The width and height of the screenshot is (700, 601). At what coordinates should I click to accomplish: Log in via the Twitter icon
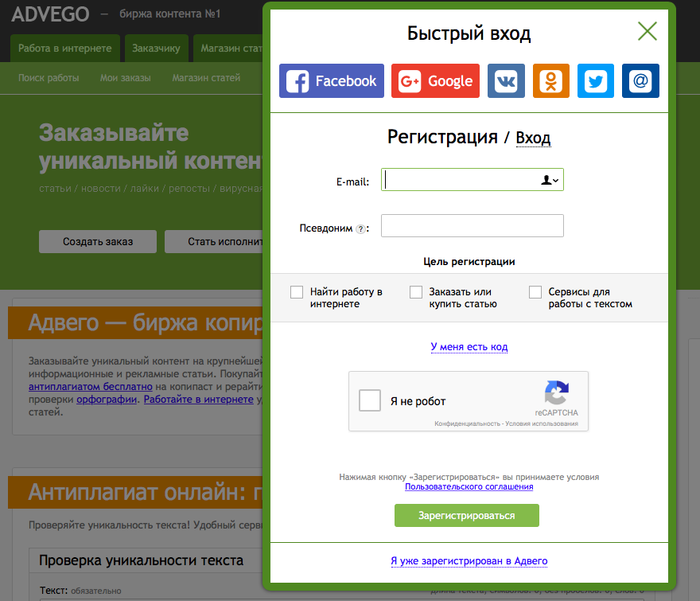(x=596, y=81)
